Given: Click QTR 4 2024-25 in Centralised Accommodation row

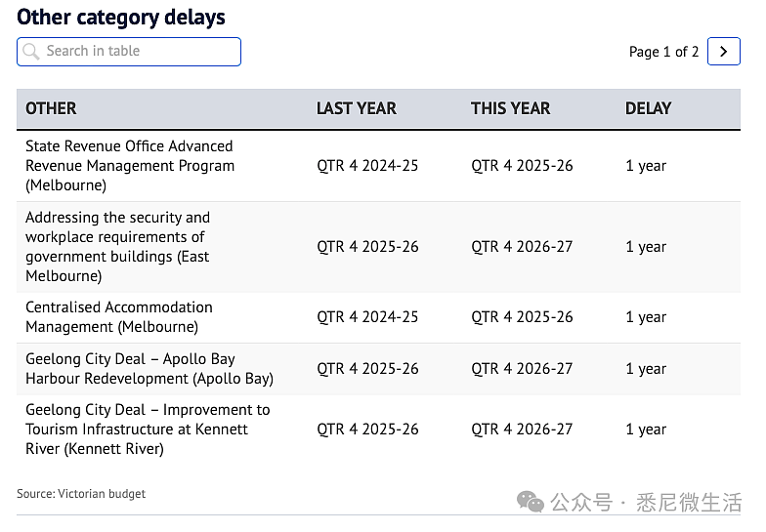Looking at the screenshot, I should coord(367,317).
